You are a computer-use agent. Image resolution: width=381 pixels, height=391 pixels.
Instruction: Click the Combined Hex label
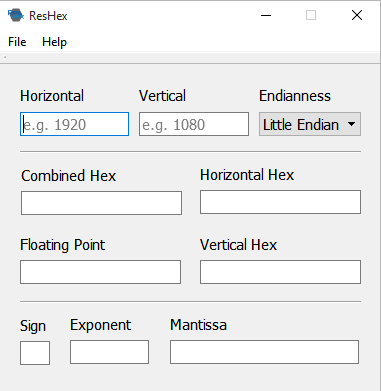[x=68, y=176]
